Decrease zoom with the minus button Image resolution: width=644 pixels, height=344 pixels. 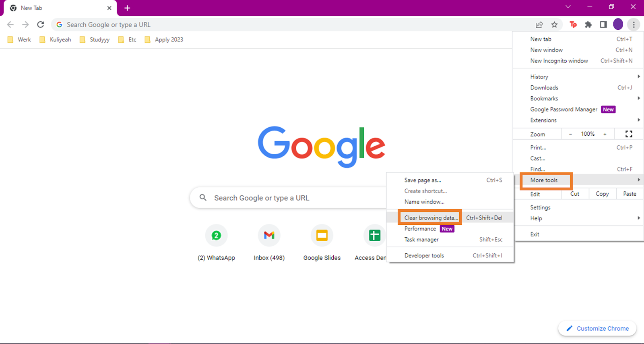point(570,134)
